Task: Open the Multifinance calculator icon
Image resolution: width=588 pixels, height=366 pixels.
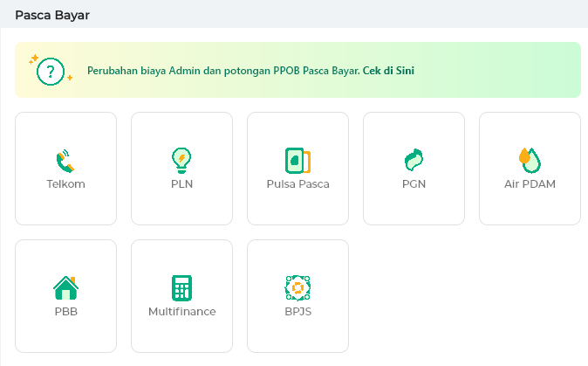Action: [x=181, y=288]
